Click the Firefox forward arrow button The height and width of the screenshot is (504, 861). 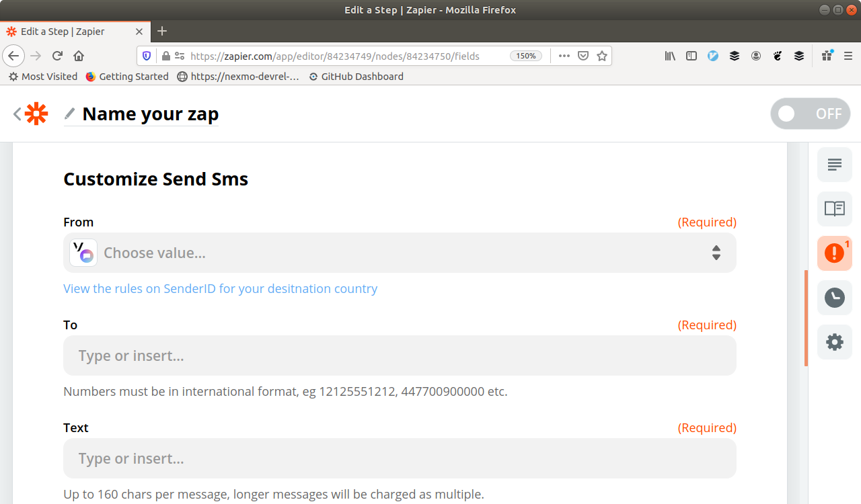(x=36, y=56)
